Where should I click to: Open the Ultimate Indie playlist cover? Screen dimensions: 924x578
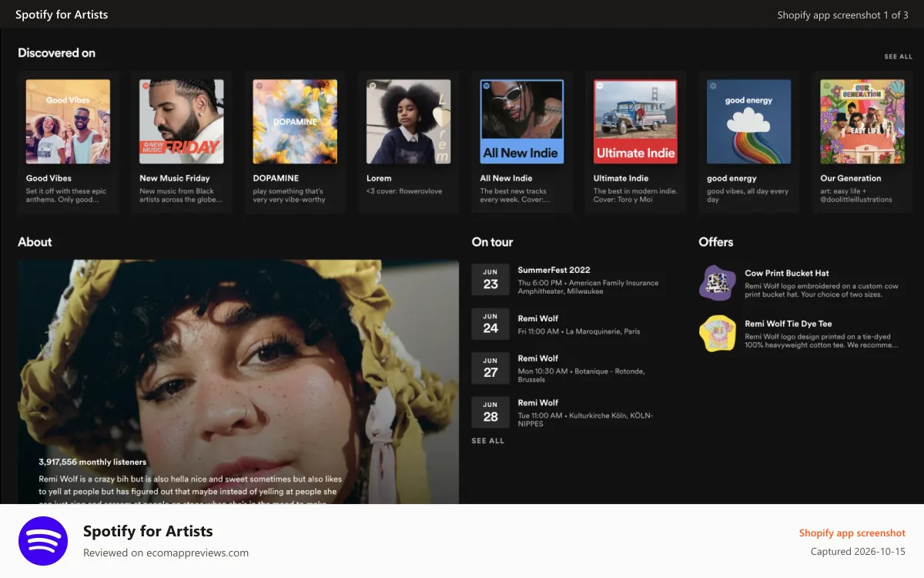click(x=635, y=122)
